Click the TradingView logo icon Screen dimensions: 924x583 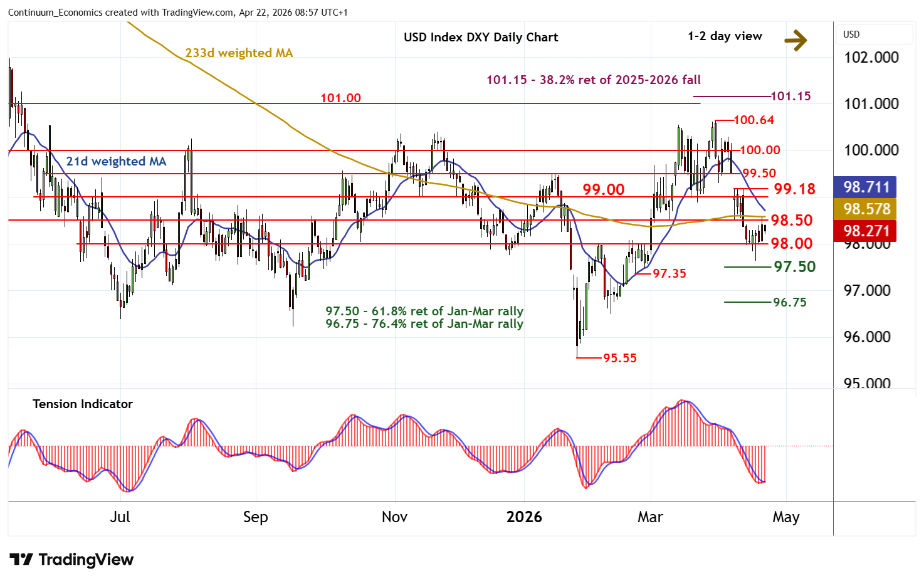21,559
